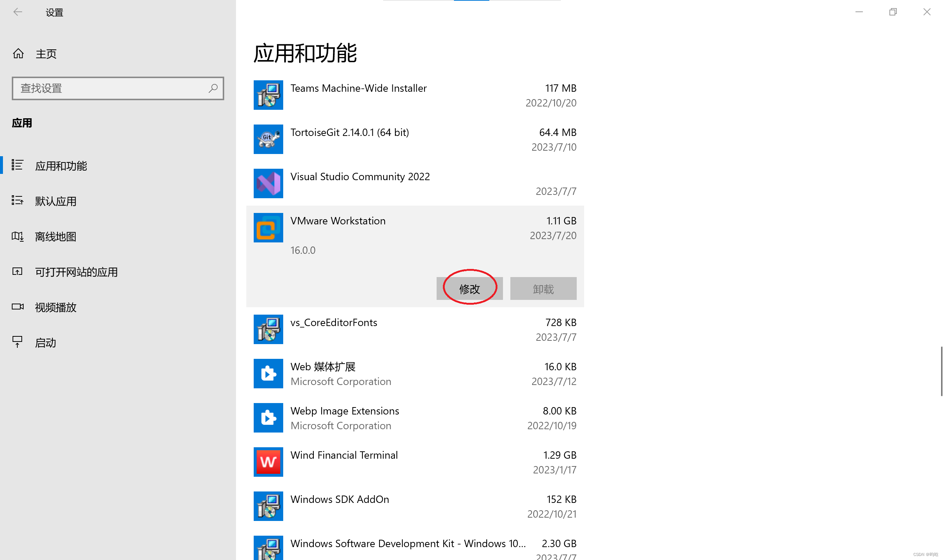Click the Windows SDK AddOn icon

click(x=268, y=506)
